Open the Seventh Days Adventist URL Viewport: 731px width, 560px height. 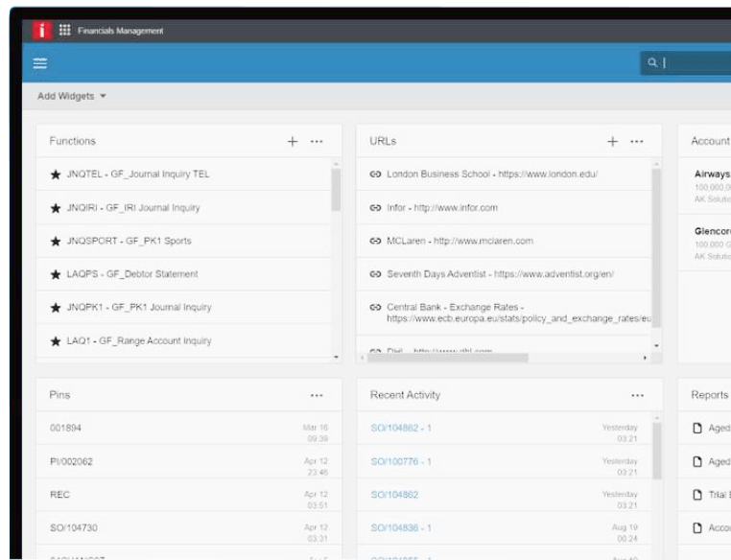(x=500, y=274)
